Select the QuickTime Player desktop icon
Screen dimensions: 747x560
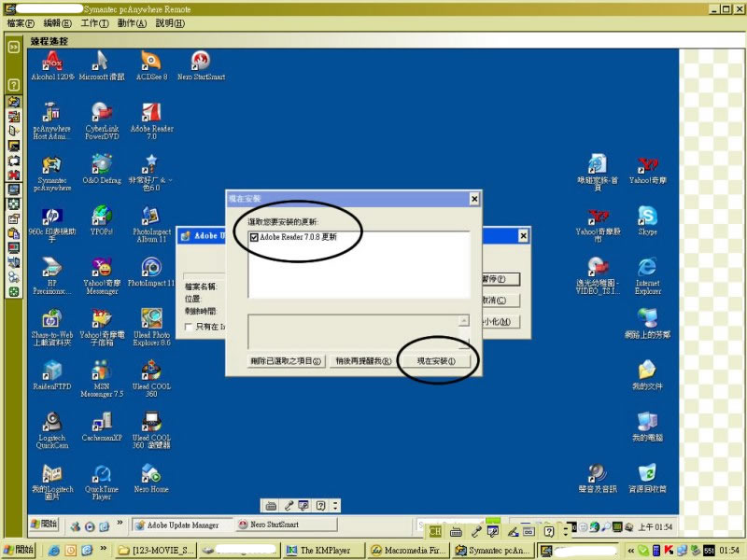click(x=102, y=482)
